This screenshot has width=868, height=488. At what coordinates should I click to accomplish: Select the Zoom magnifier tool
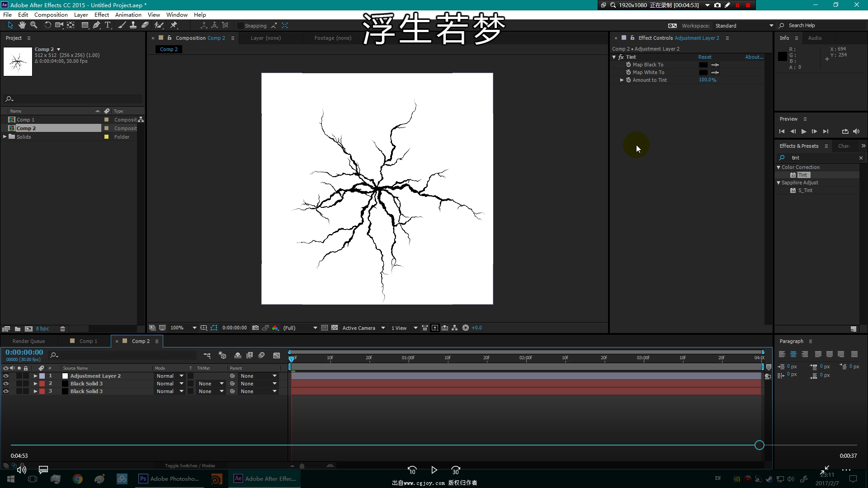(33, 25)
